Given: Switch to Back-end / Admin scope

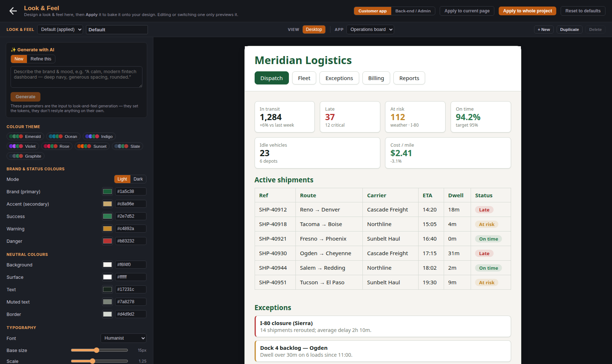Looking at the screenshot, I should pos(413,11).
